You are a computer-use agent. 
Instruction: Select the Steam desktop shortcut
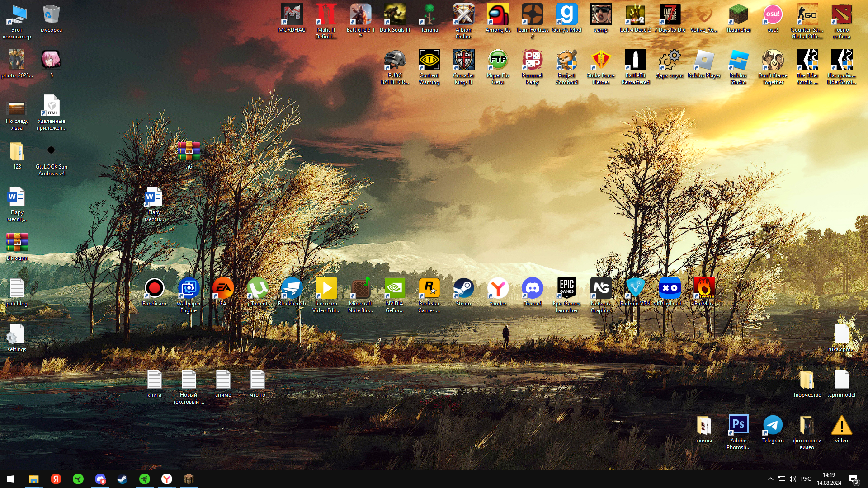point(463,292)
